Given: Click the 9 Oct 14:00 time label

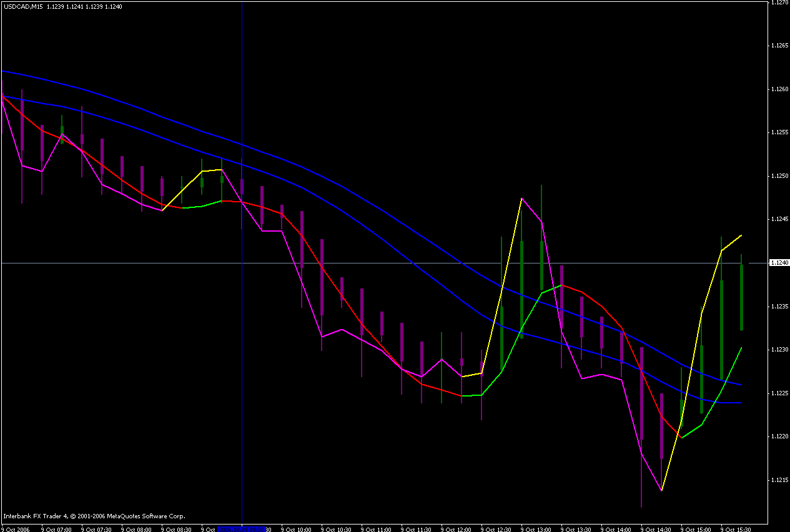Looking at the screenshot, I should (616, 529).
